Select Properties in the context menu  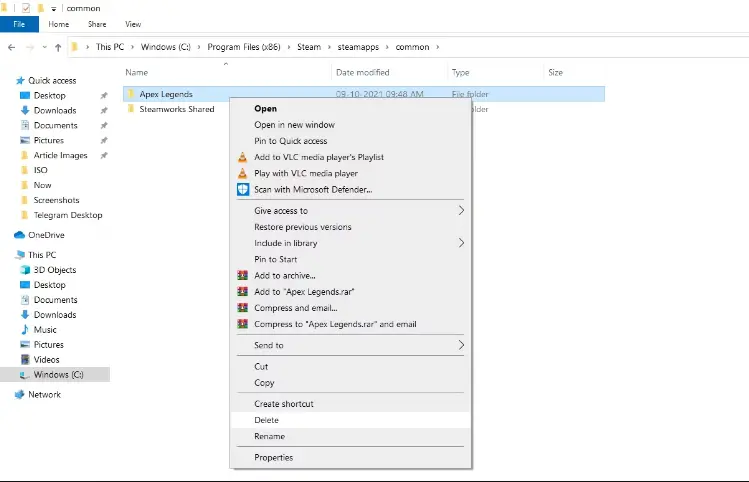pyautogui.click(x=273, y=457)
